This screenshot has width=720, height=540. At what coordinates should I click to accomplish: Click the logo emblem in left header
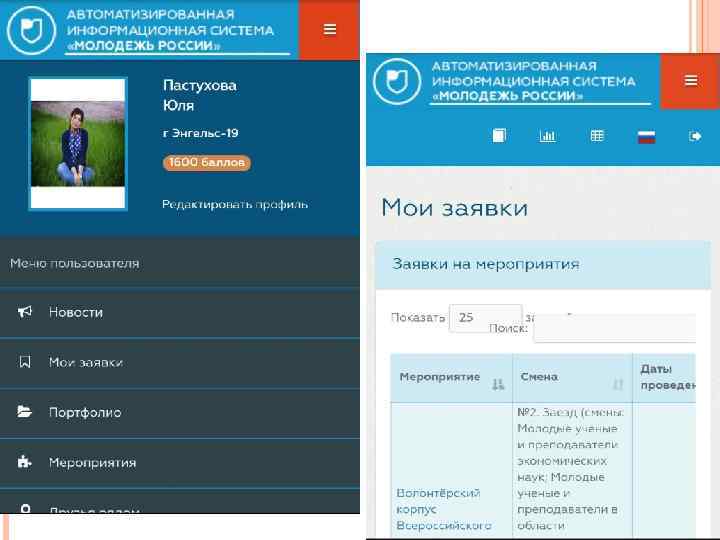pos(31,30)
